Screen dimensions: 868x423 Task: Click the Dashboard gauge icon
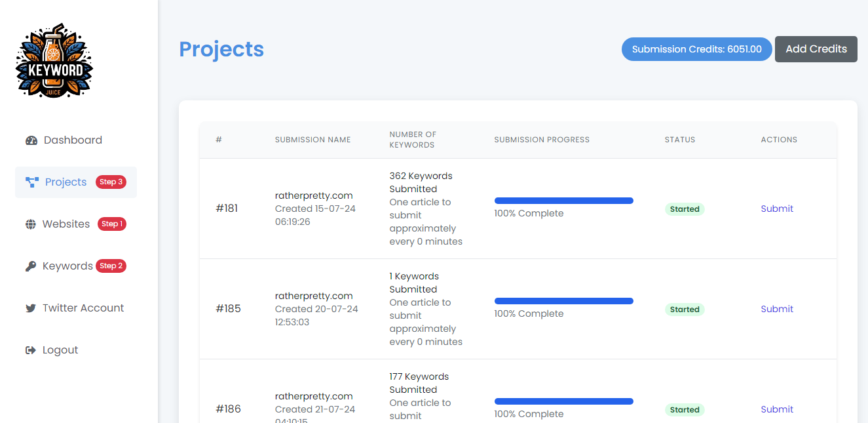pyautogui.click(x=31, y=140)
